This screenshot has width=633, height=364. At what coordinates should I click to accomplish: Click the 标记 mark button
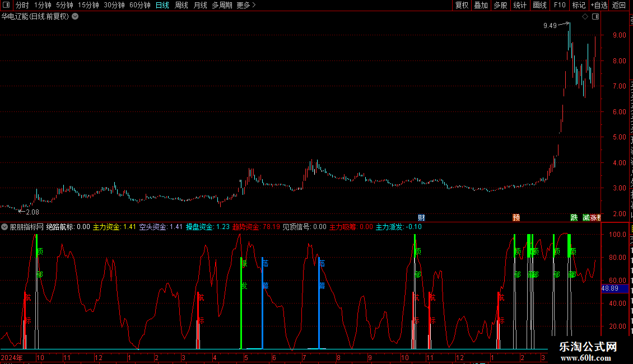tap(579, 5)
